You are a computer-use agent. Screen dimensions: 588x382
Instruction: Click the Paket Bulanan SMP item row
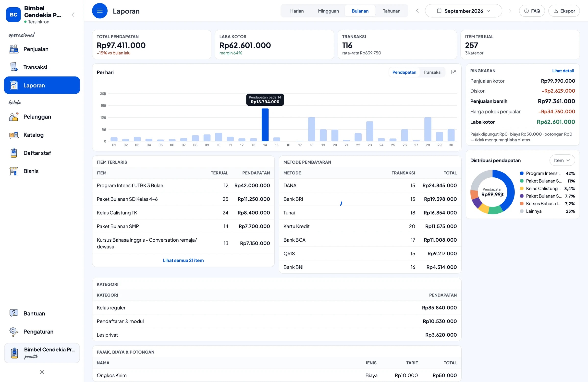tap(183, 226)
